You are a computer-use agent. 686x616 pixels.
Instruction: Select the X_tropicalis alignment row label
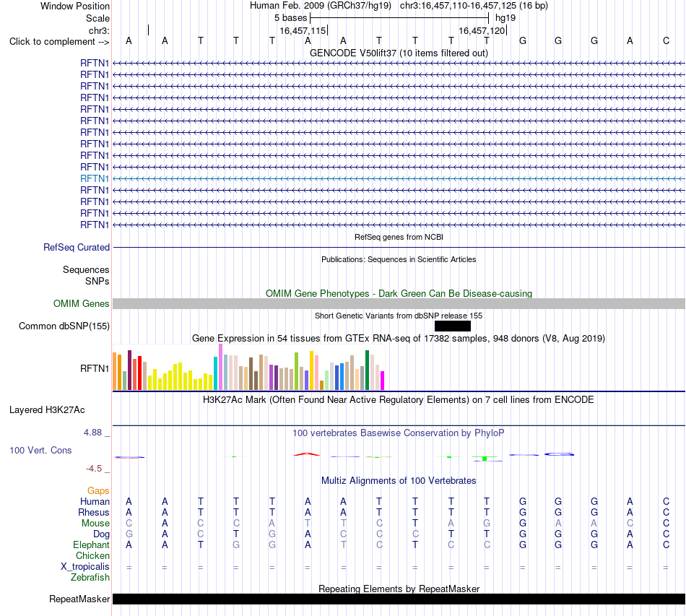point(85,567)
